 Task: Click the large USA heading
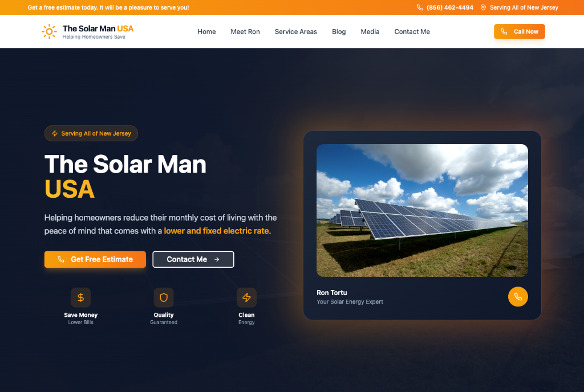(x=70, y=189)
